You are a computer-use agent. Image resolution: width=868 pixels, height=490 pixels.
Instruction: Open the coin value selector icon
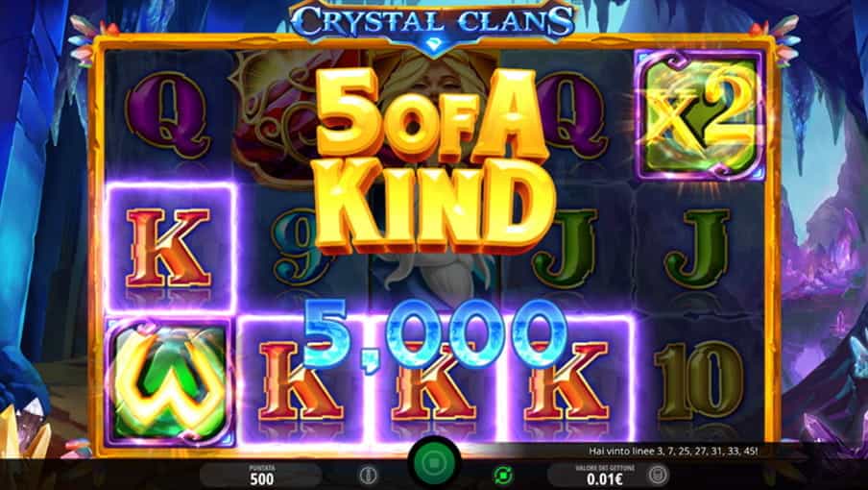658,475
